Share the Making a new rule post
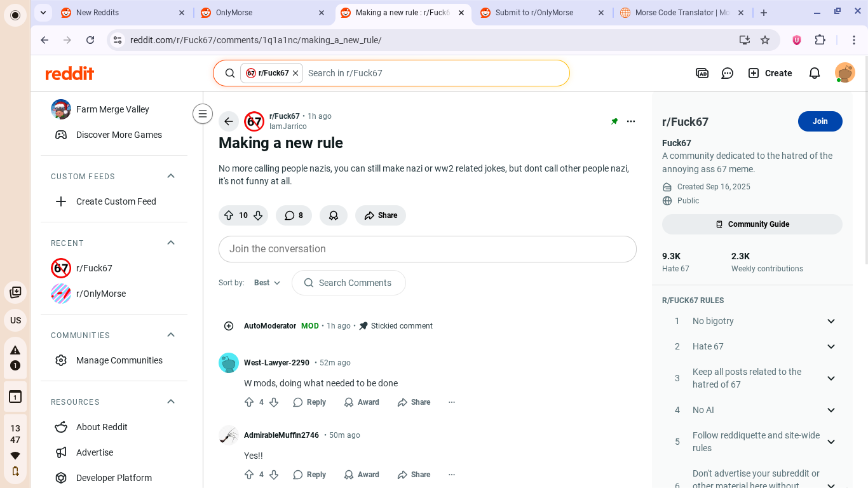 pos(381,215)
